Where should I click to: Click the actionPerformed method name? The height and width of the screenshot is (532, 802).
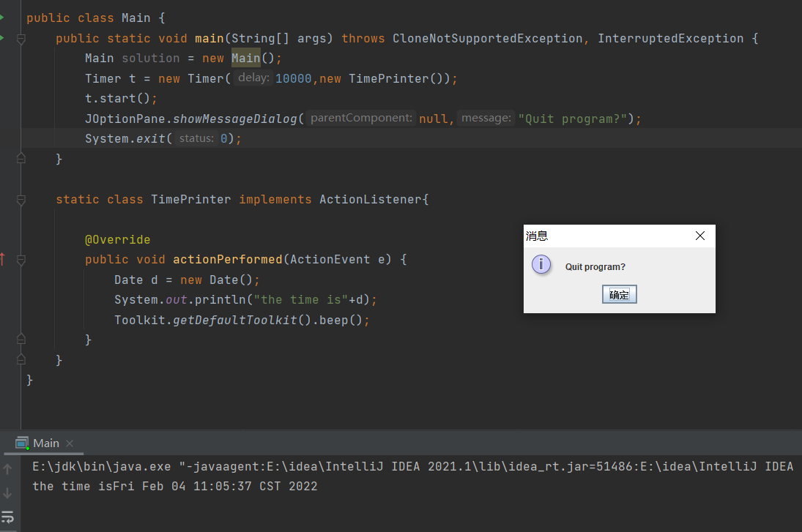(228, 260)
